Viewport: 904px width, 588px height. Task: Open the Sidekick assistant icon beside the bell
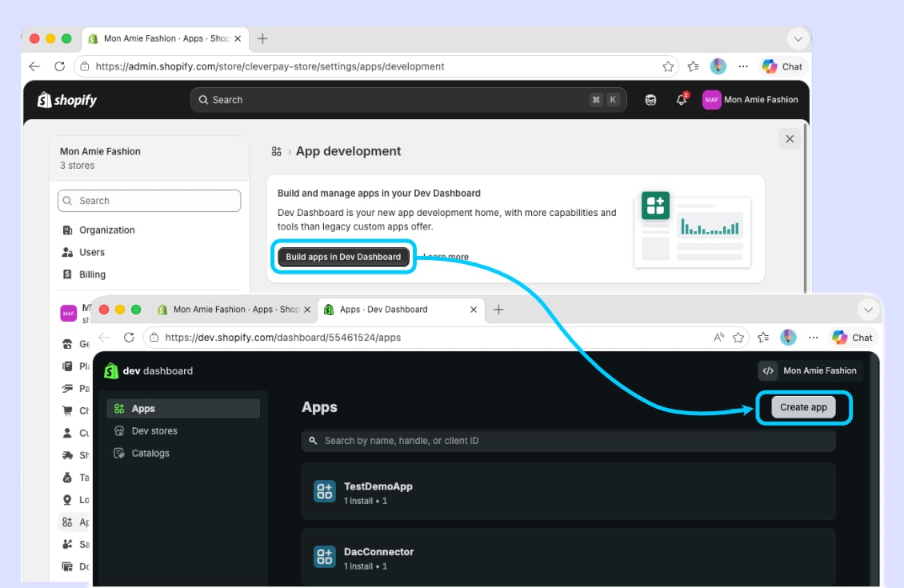click(x=650, y=100)
